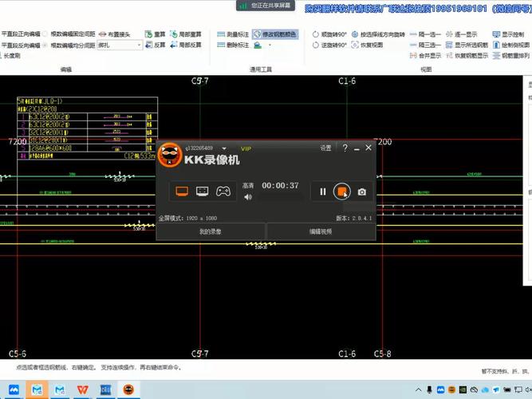Open KK录像机 help question mark
Screen dimensions: 532x399
click(x=345, y=148)
